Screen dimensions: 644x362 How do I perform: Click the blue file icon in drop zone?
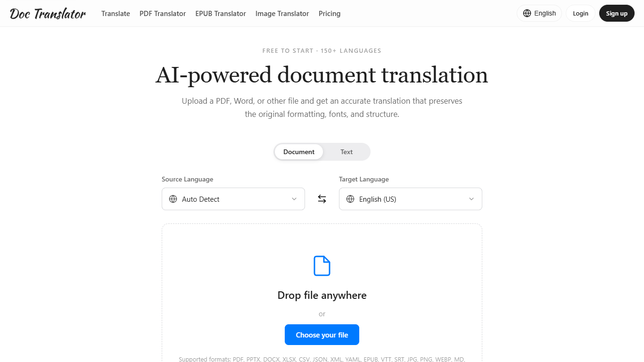pyautogui.click(x=322, y=266)
